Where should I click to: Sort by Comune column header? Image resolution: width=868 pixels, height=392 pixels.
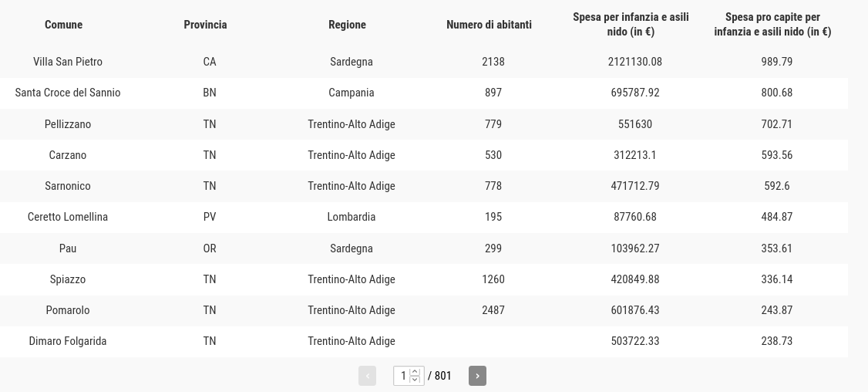pos(63,25)
